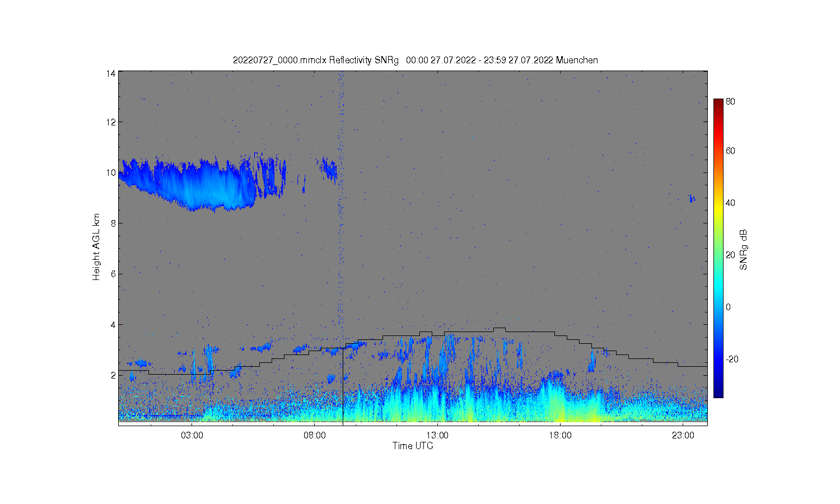Click the height axis value 12

pyautogui.click(x=111, y=122)
